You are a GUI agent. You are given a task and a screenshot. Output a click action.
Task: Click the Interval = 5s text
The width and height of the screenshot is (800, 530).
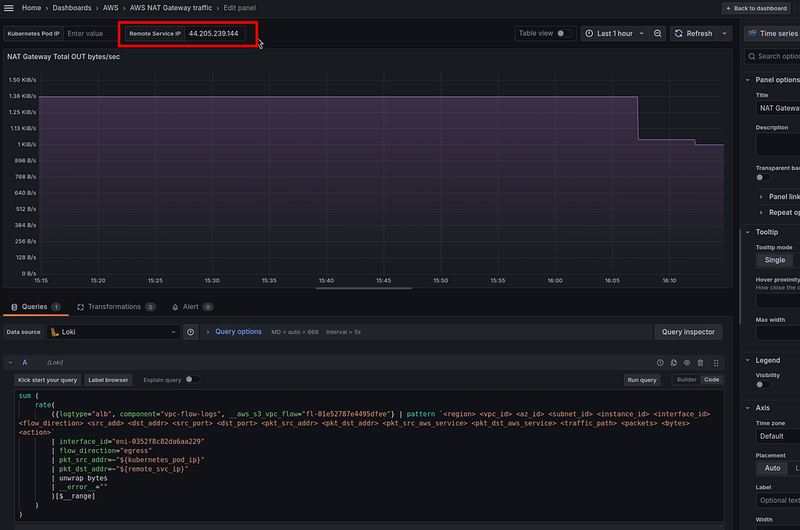343,332
